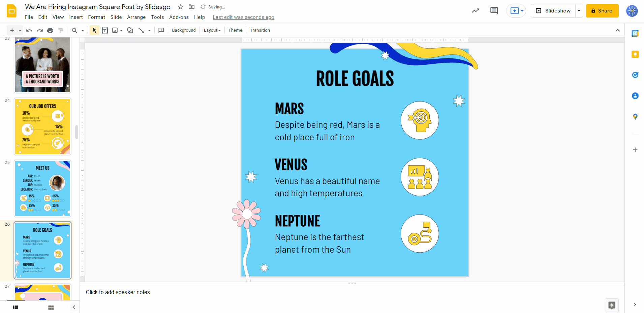
Task: Open Google Tasks side panel
Action: pyautogui.click(x=635, y=75)
